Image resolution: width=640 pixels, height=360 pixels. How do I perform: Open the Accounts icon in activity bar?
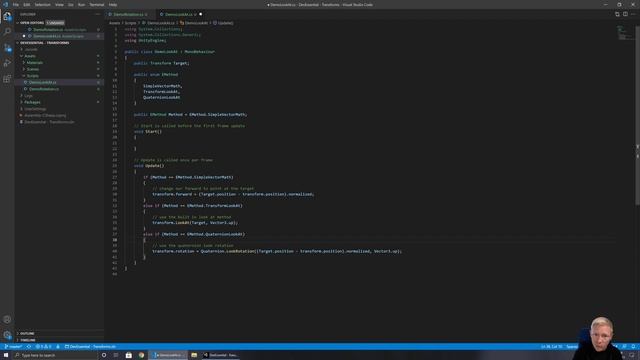click(x=7, y=320)
